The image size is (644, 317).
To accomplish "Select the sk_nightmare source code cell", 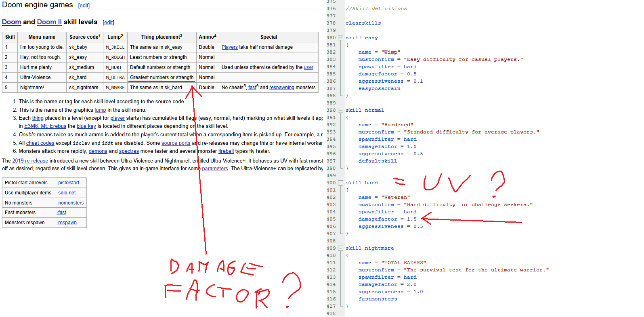I will [85, 88].
